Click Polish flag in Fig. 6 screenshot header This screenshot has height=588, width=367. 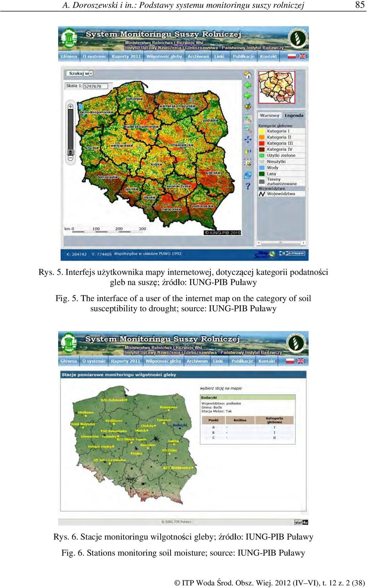290,361
